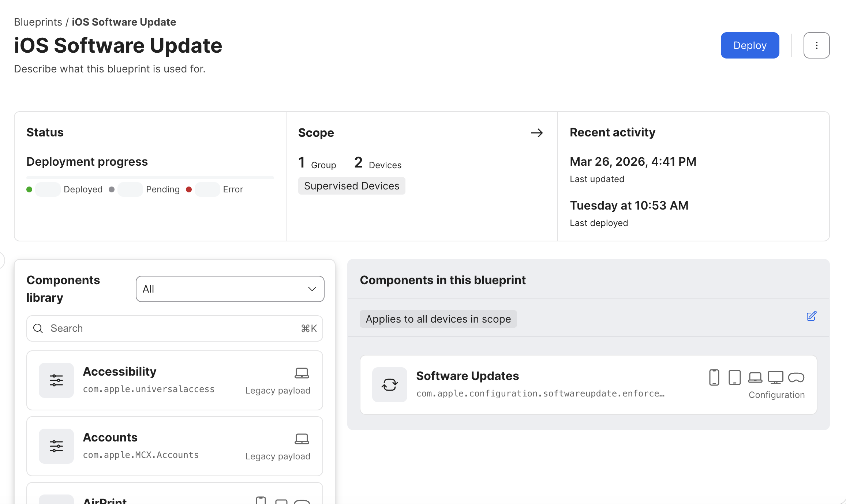Click the Supervised Devices group tag
This screenshot has width=846, height=504.
[352, 186]
